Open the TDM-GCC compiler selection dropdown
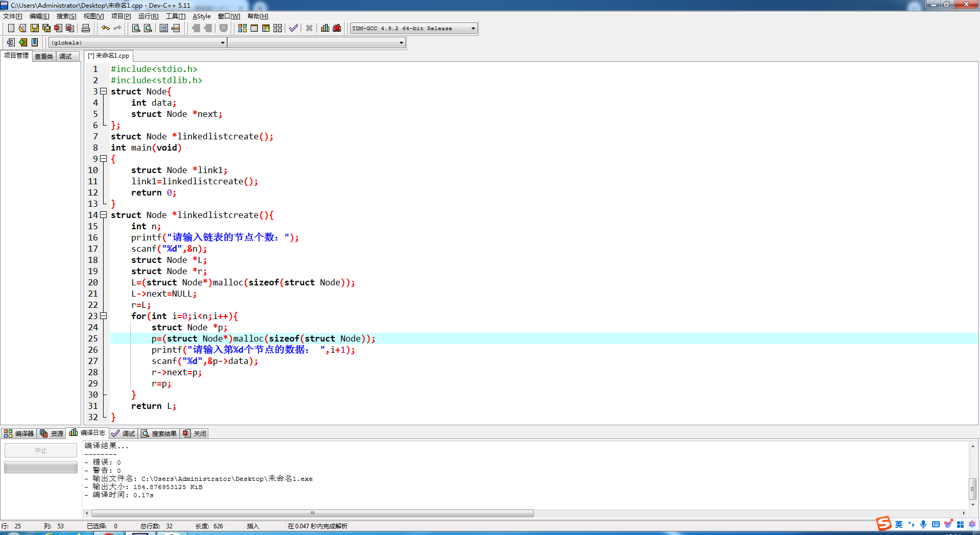 pyautogui.click(x=414, y=28)
